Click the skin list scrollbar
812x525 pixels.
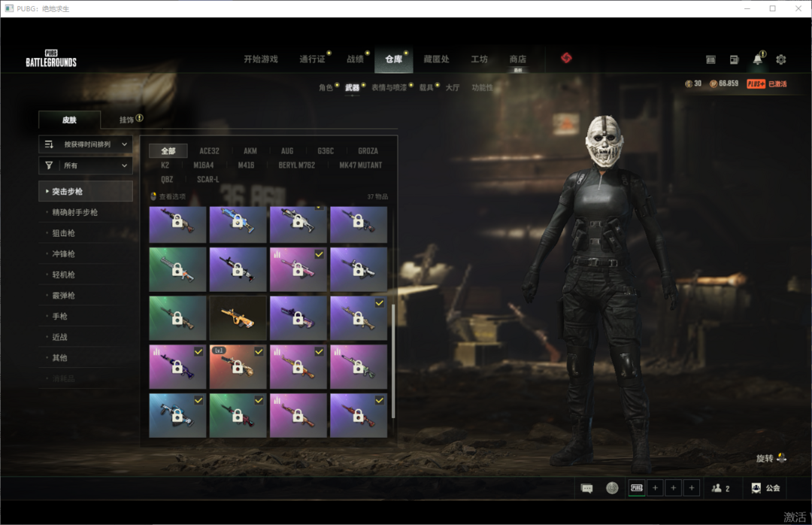click(393, 361)
